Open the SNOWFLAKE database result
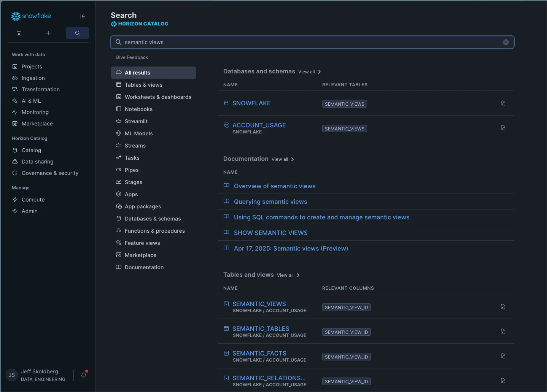The image size is (547, 392). pos(251,103)
